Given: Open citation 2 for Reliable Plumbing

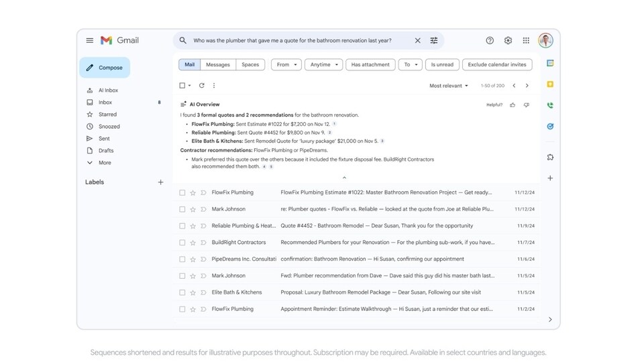Looking at the screenshot, I should (329, 133).
